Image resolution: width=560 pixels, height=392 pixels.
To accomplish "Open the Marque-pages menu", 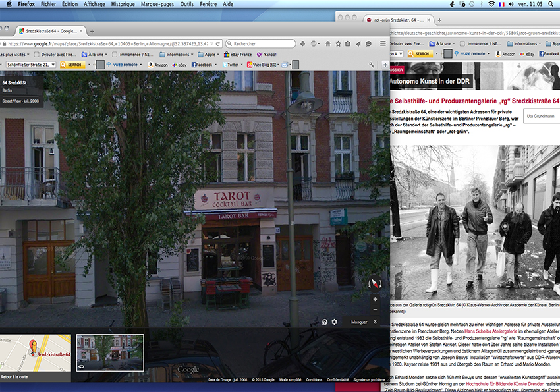I will [157, 4].
